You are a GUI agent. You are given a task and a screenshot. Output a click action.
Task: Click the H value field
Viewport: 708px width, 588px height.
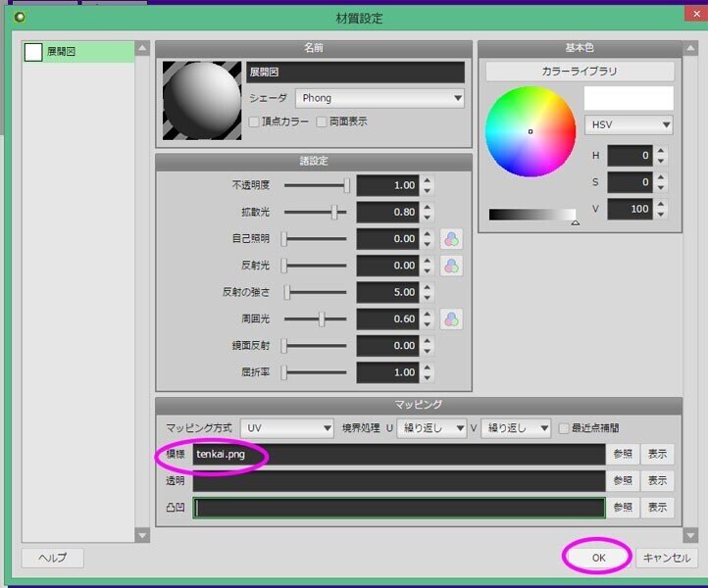[x=630, y=156]
